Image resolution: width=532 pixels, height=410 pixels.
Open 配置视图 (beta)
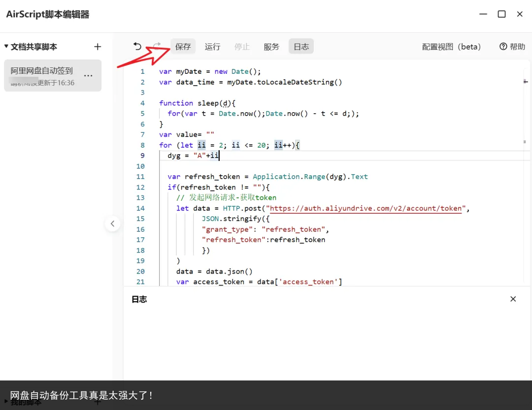[x=451, y=46]
